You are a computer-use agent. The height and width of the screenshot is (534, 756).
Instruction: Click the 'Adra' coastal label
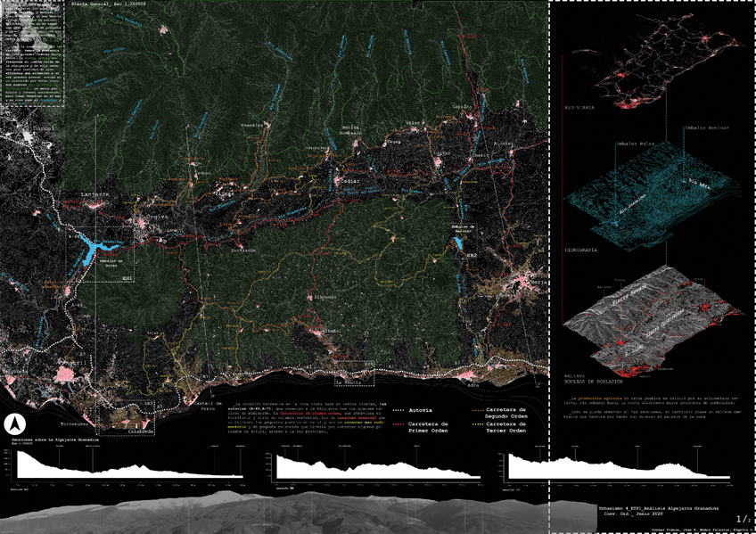[473, 385]
